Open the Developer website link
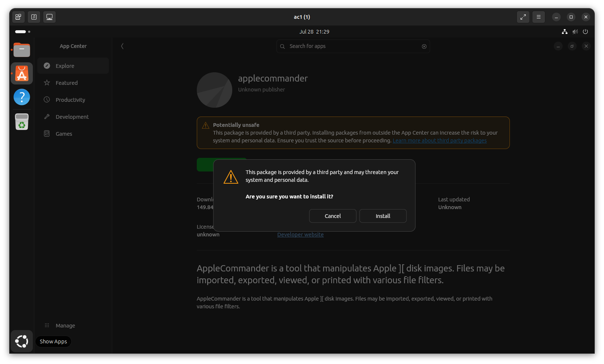The height and width of the screenshot is (364, 604). [301, 235]
